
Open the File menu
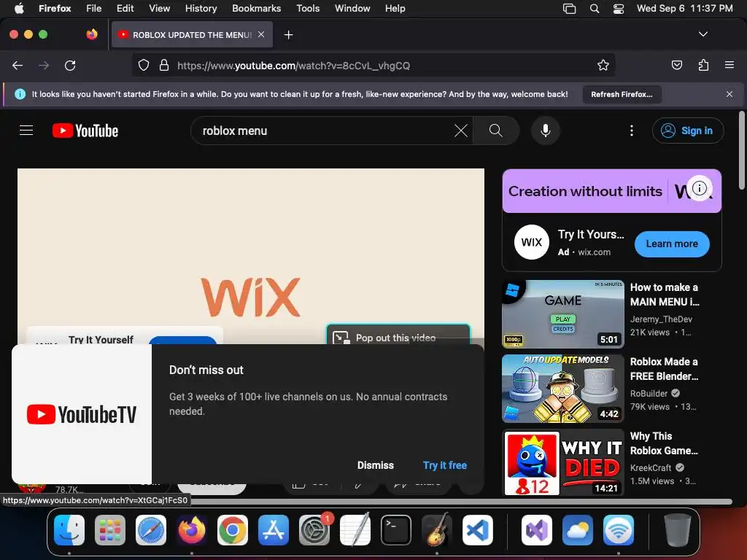pyautogui.click(x=93, y=8)
